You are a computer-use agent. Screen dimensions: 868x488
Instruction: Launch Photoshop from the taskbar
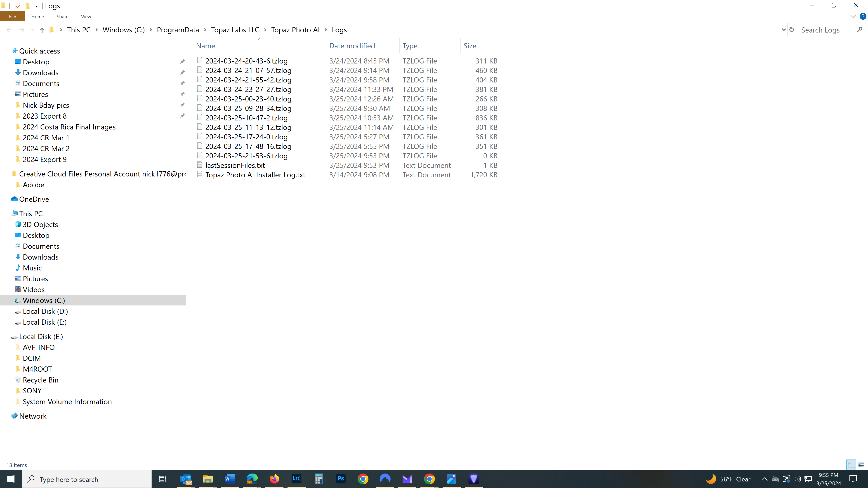[x=341, y=479]
